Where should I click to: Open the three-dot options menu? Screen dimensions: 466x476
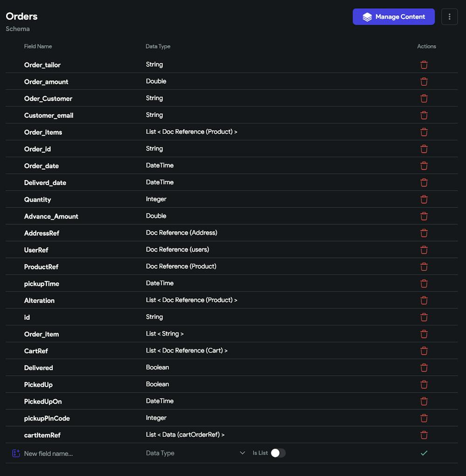(449, 17)
